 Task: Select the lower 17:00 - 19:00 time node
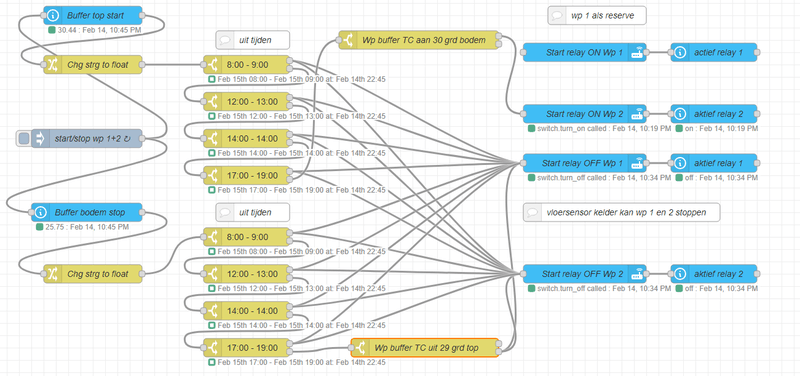tap(246, 348)
